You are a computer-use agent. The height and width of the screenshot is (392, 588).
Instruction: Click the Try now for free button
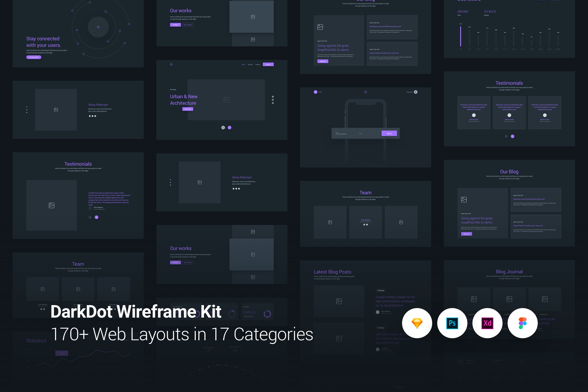[x=34, y=57]
